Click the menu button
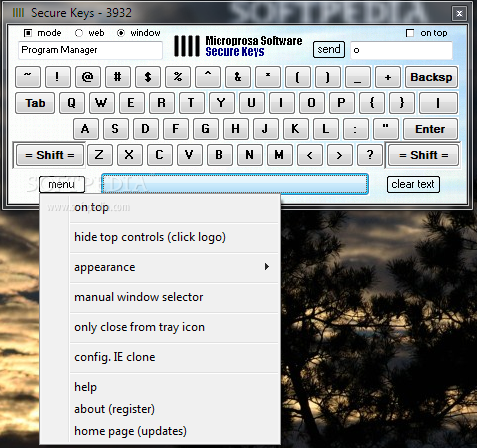Viewport: 477px width, 448px height. pos(62,184)
